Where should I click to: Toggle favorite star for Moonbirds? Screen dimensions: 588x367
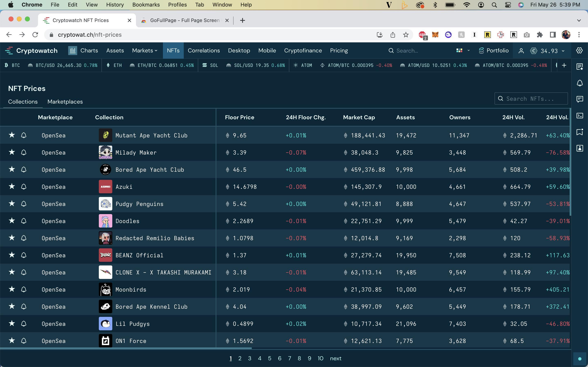coord(12,289)
